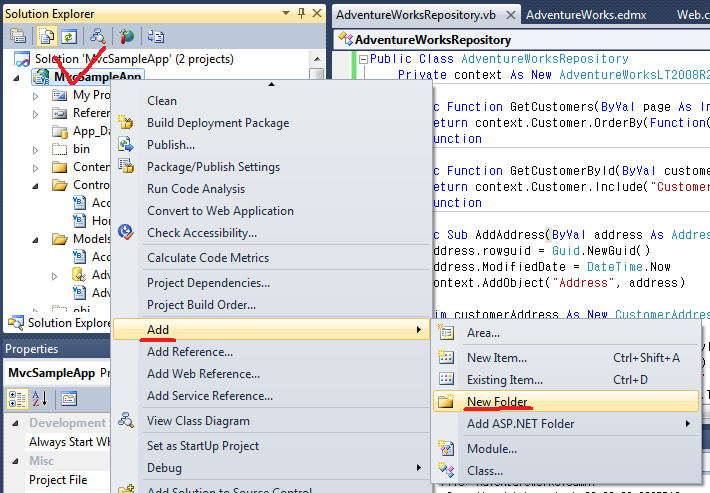Image resolution: width=710 pixels, height=493 pixels.
Task: Click the Existing Item submenu icon
Action: (446, 379)
